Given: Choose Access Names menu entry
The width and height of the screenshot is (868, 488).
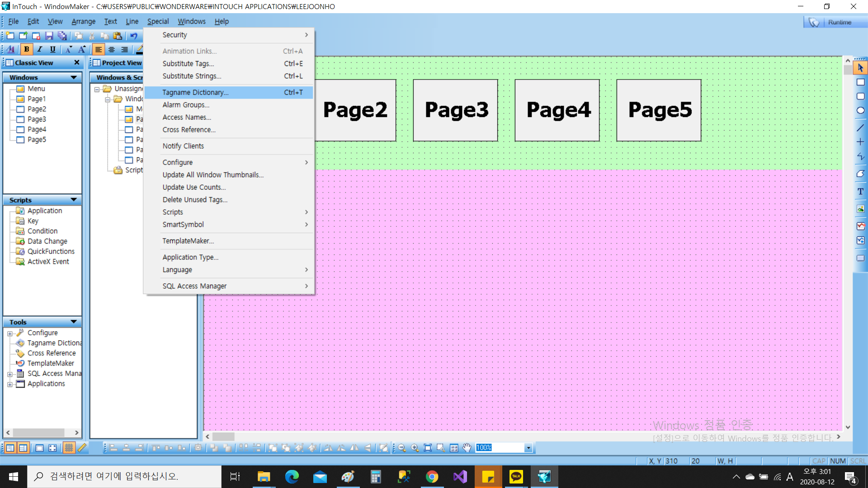Looking at the screenshot, I should [229, 117].
